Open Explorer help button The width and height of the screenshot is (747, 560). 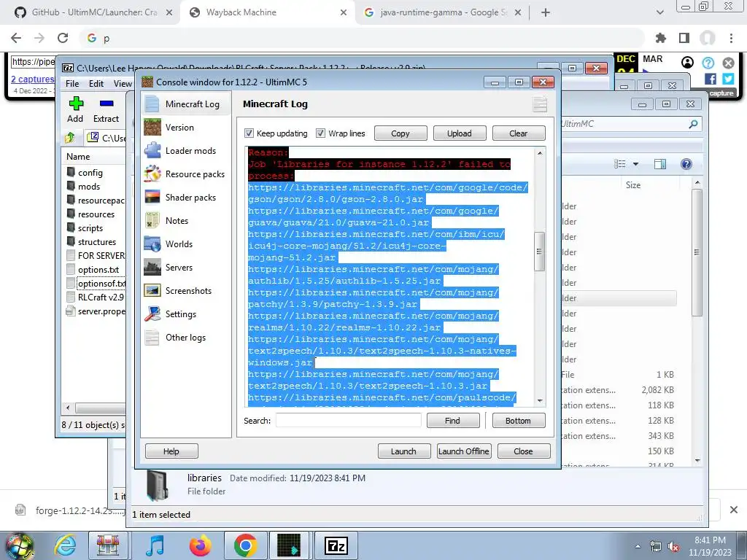[686, 164]
